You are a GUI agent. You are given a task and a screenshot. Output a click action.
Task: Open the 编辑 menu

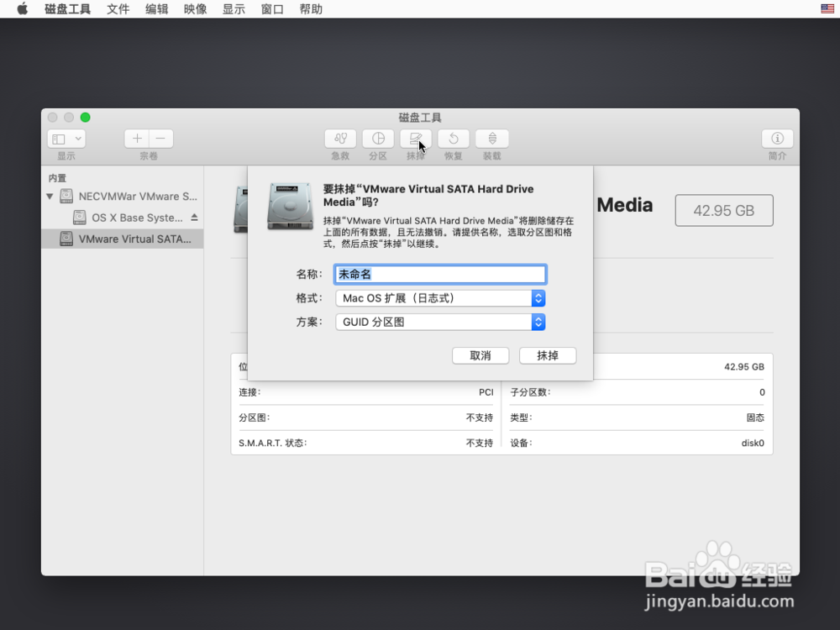tap(156, 9)
